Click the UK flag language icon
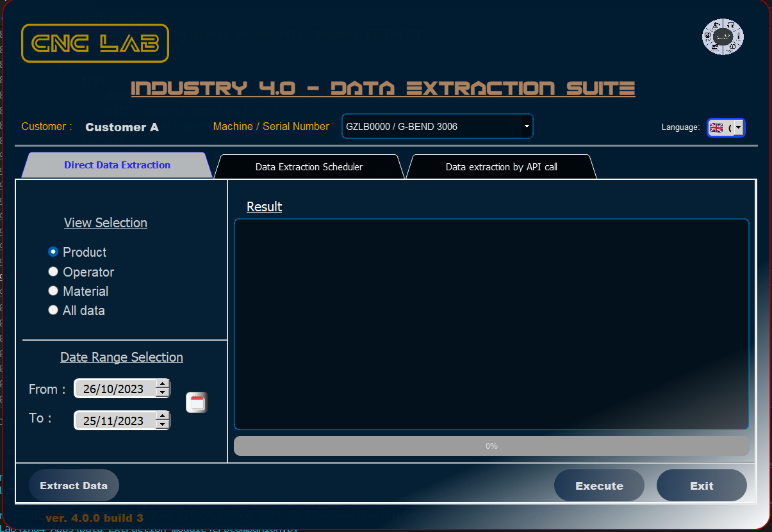This screenshot has height=532, width=772. [x=716, y=127]
